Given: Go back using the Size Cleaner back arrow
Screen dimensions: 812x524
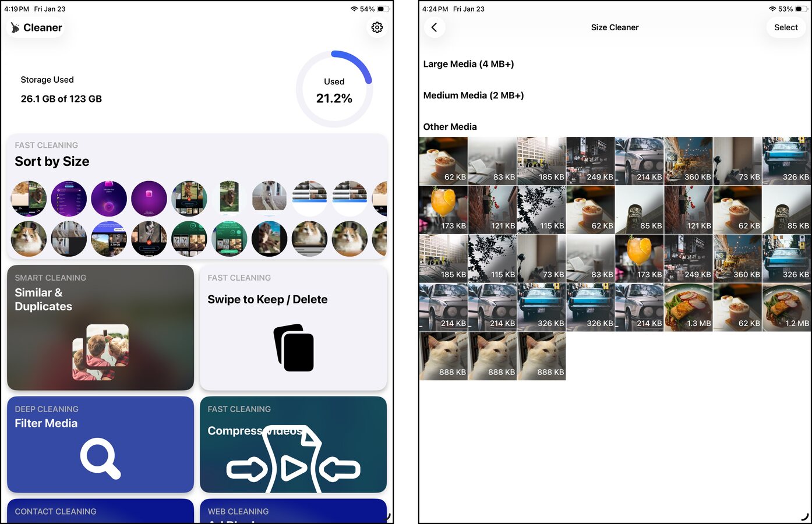Looking at the screenshot, I should tap(434, 27).
